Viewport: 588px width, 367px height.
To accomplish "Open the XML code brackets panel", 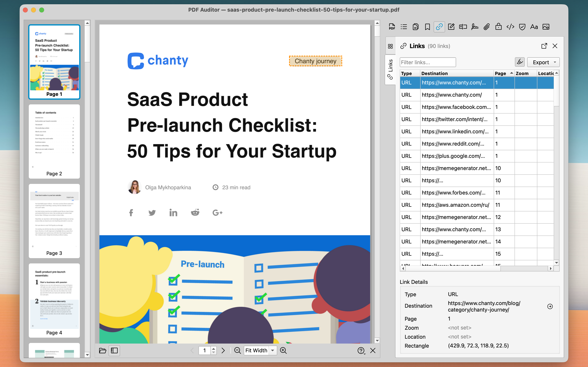I will point(510,27).
